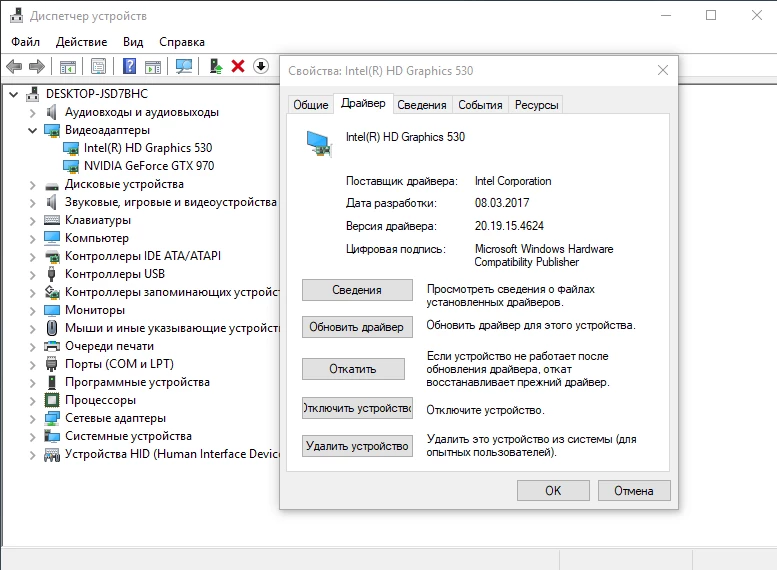Expand Программные устройства category
The width and height of the screenshot is (777, 570).
[x=33, y=383]
